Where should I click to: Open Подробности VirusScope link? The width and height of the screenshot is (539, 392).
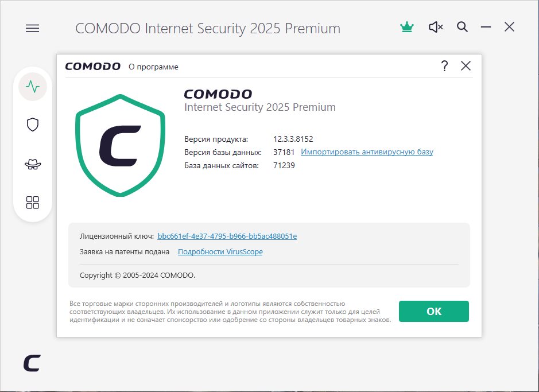click(x=220, y=251)
